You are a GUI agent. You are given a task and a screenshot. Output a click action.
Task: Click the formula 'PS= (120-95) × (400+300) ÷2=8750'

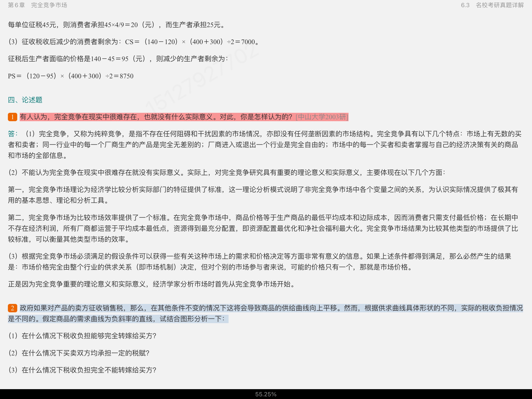pyautogui.click(x=71, y=76)
